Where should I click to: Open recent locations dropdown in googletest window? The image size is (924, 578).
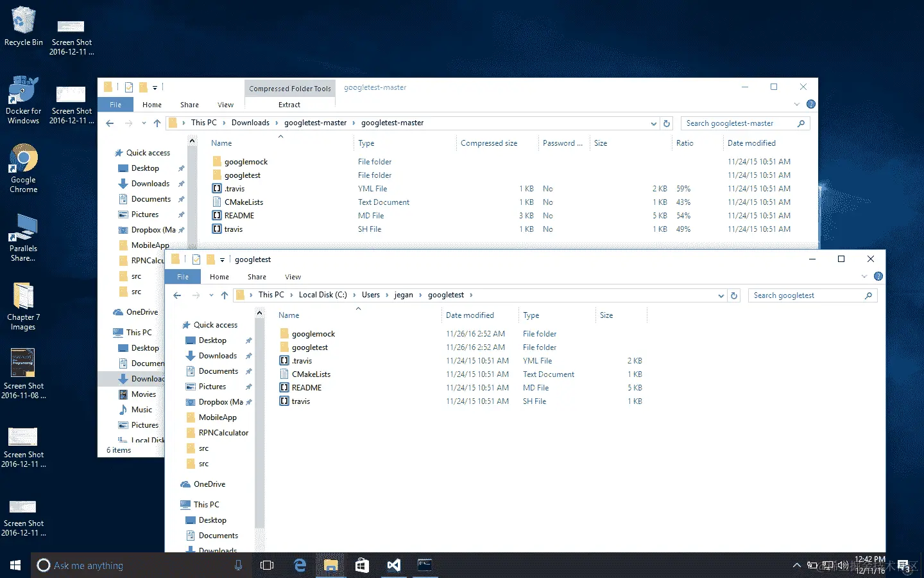pos(211,295)
